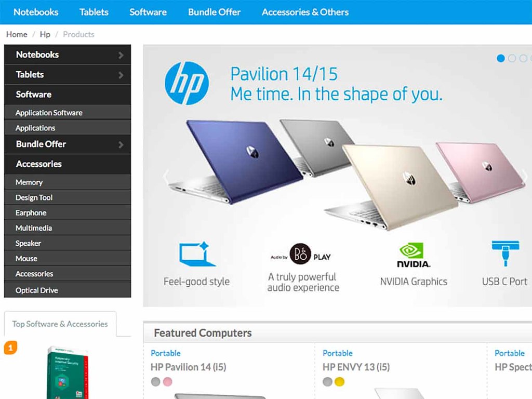The width and height of the screenshot is (532, 399).
Task: Open Software in top navigation bar
Action: (x=148, y=12)
